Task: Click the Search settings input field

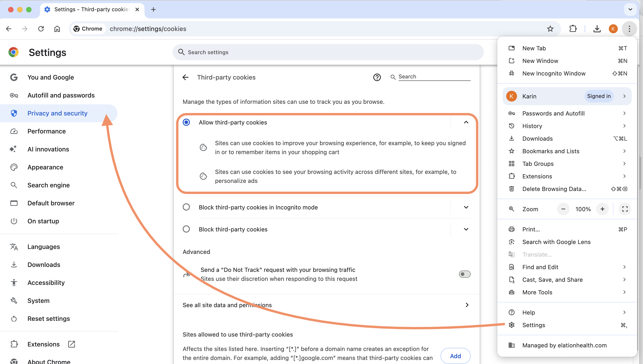Action: click(328, 52)
